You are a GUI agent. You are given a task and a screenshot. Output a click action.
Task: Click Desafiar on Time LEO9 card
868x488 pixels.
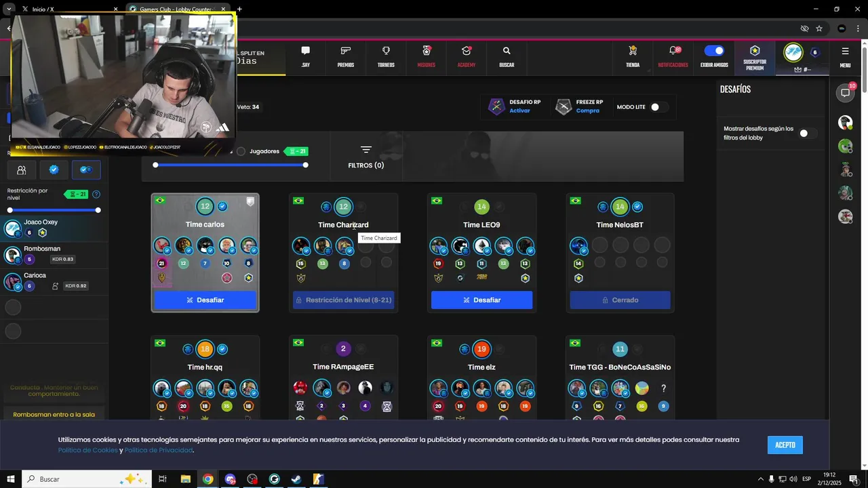481,300
